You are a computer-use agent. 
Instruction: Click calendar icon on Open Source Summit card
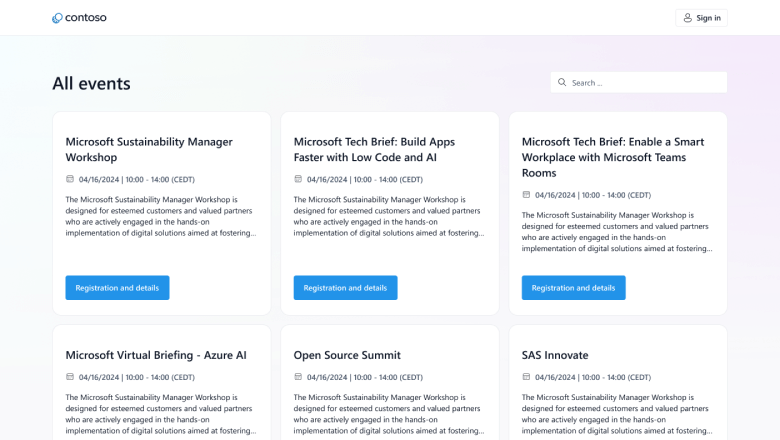pos(298,377)
